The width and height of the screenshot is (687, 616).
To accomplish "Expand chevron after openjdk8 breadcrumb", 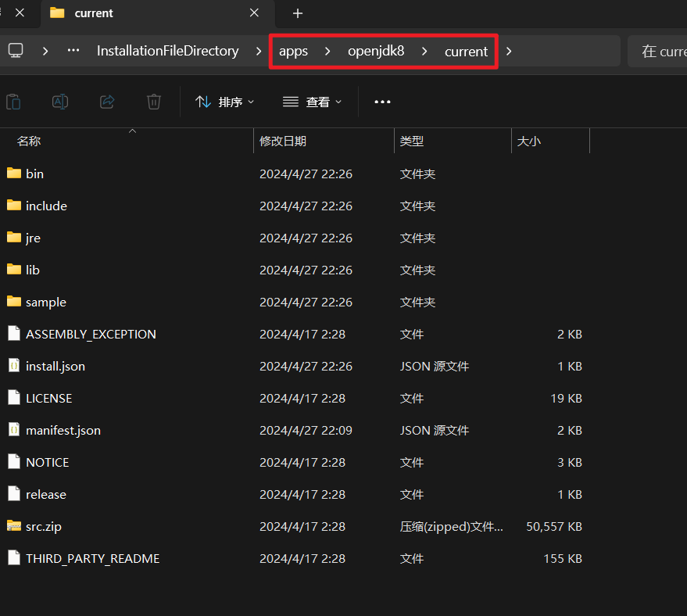I will 424,52.
